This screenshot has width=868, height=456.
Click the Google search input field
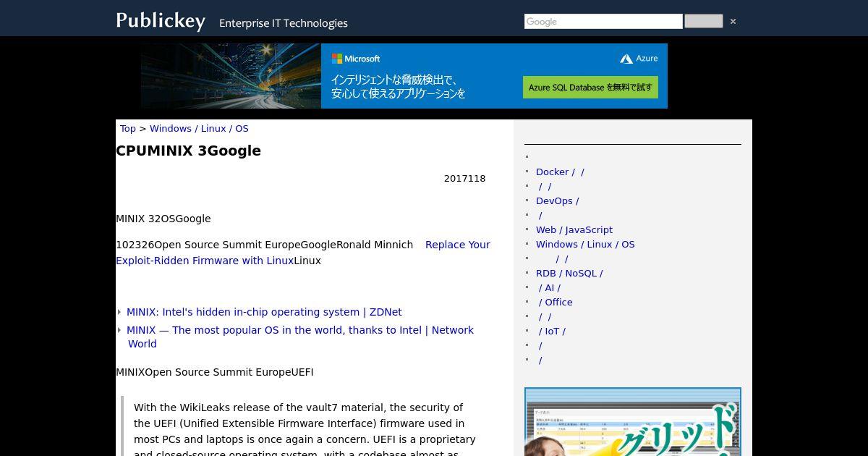click(603, 22)
